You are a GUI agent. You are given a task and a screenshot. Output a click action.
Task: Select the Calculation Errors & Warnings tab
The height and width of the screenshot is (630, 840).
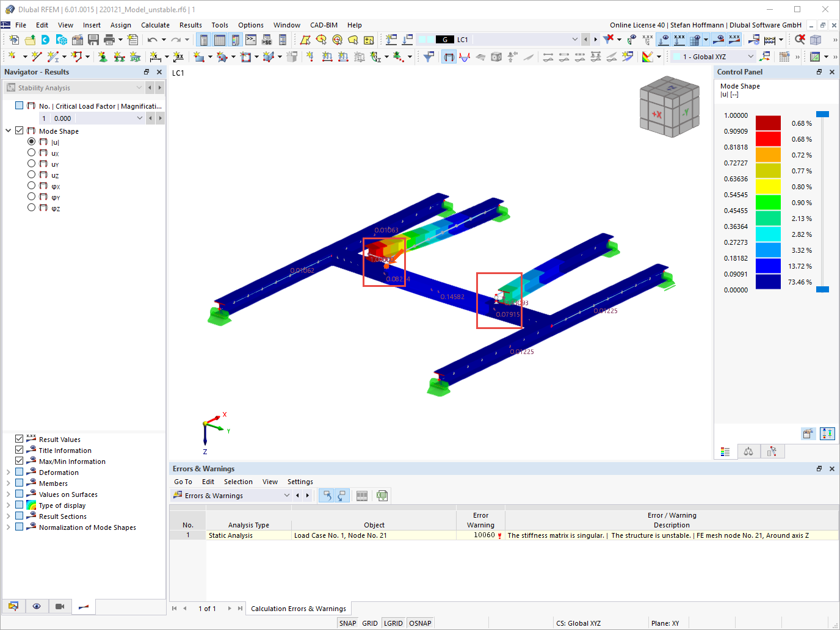(299, 609)
